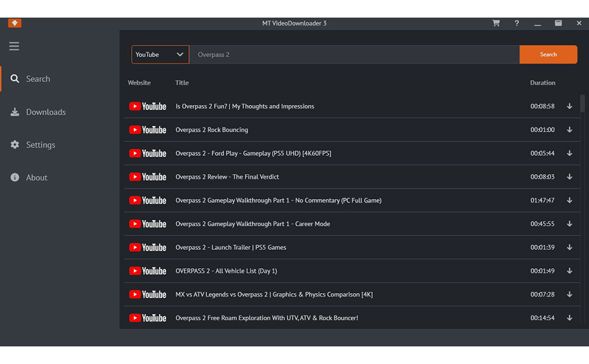
Task: Select 'Overpass 2 Review - The Final Verdict'
Action: point(227,177)
